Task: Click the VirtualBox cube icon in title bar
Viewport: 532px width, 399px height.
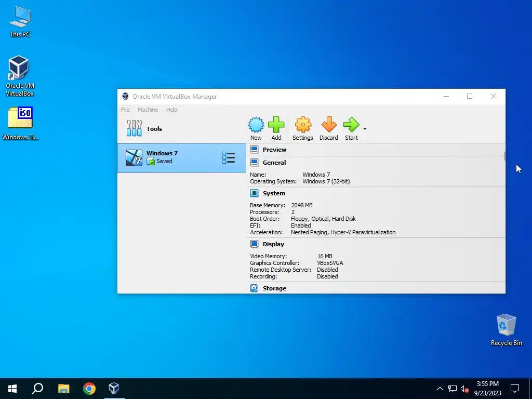Action: [125, 96]
